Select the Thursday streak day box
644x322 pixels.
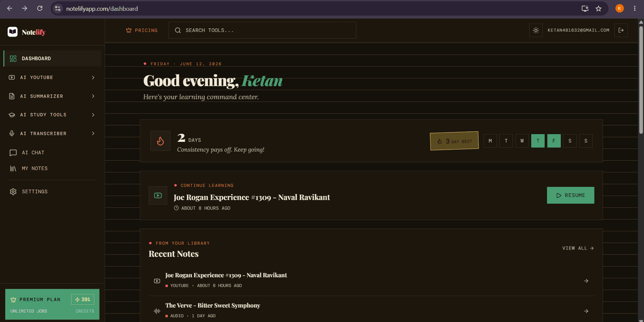[x=538, y=141]
